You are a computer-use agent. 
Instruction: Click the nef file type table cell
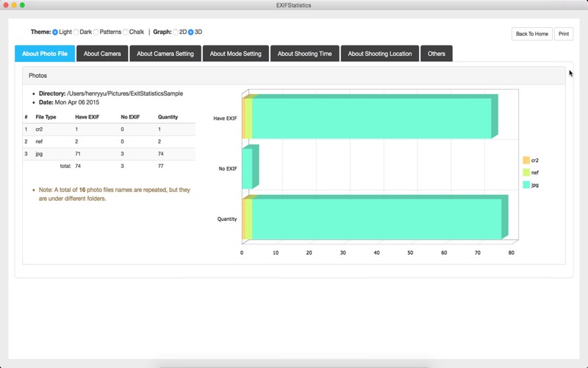(39, 141)
